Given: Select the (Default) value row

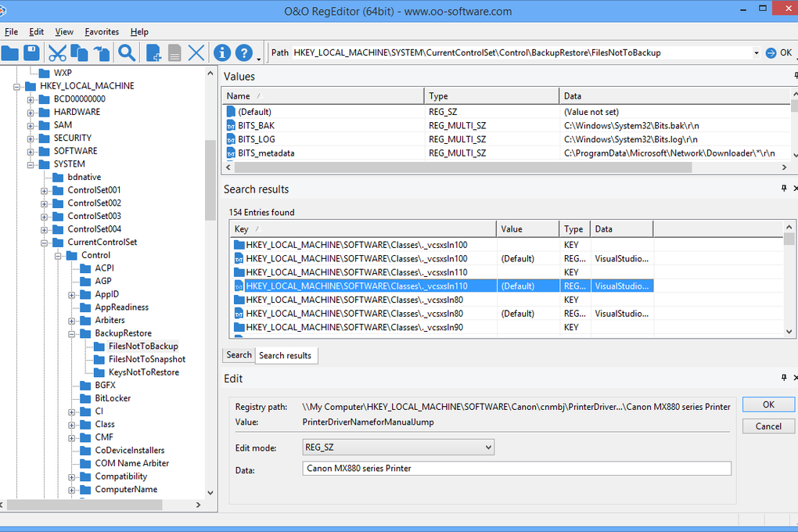Looking at the screenshot, I should click(x=506, y=112).
